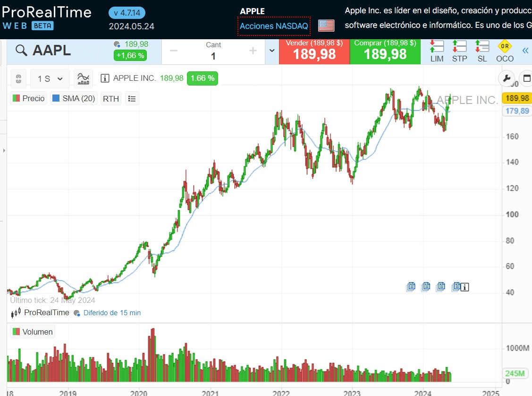Open chart settings wrench icon
This screenshot has width=532, height=396.
point(507,78)
